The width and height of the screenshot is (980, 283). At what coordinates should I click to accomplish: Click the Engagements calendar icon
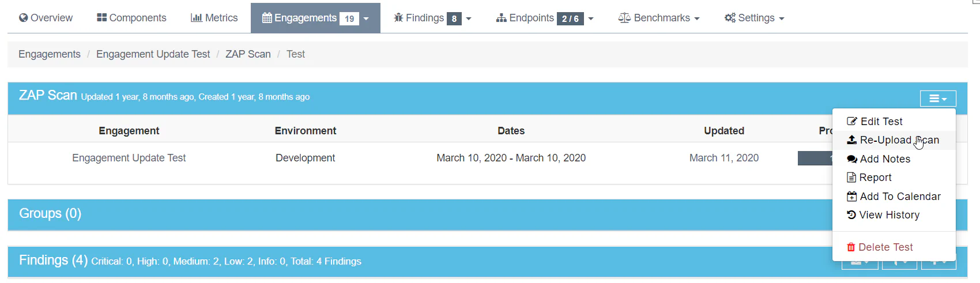pyautogui.click(x=267, y=18)
